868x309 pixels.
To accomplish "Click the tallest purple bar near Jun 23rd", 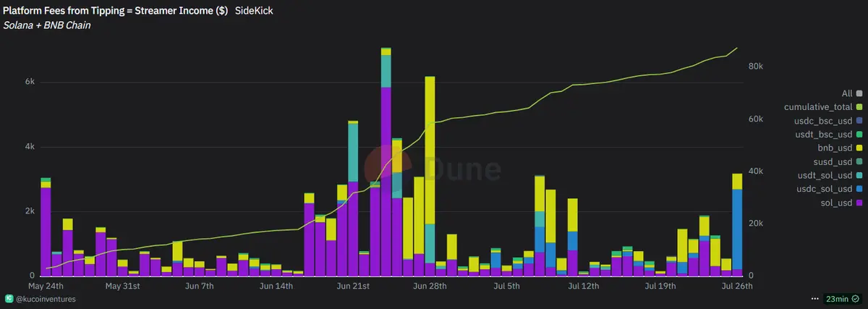I will [386, 181].
